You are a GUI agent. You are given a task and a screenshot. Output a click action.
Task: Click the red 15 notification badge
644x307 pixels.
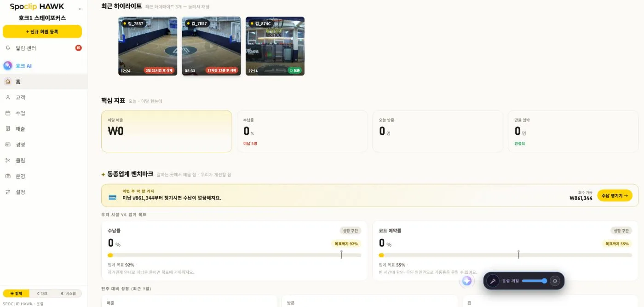pos(78,48)
